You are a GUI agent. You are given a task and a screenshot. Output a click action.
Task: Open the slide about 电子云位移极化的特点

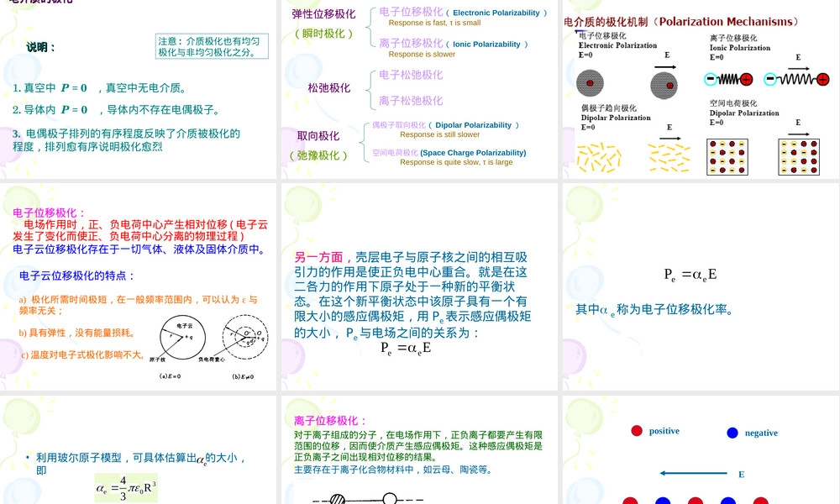[139, 286]
